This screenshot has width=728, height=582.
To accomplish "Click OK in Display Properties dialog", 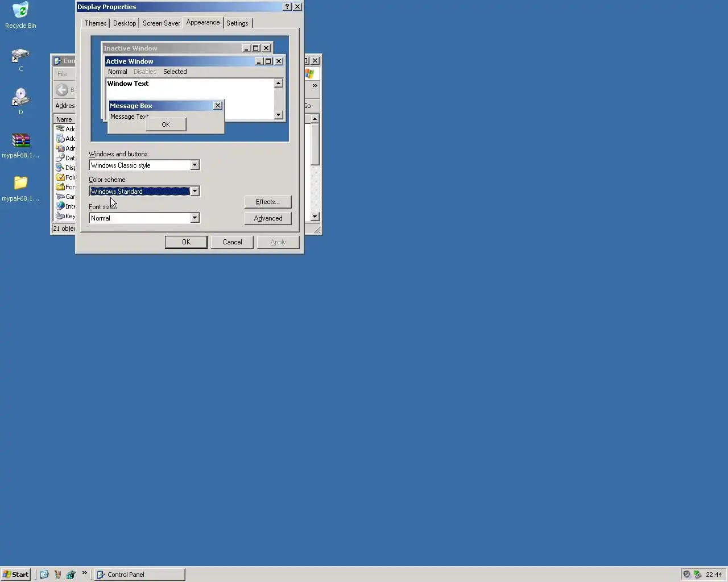I will pos(186,242).
